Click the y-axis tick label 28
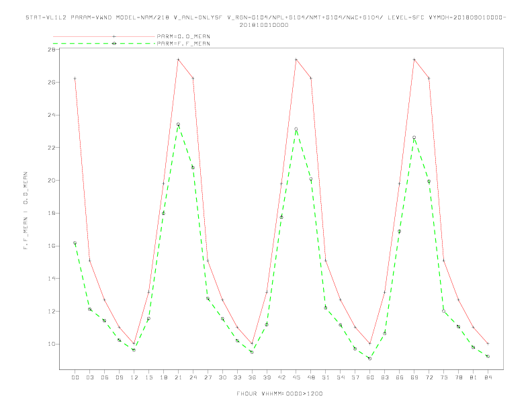The width and height of the screenshot is (532, 411). [52, 50]
